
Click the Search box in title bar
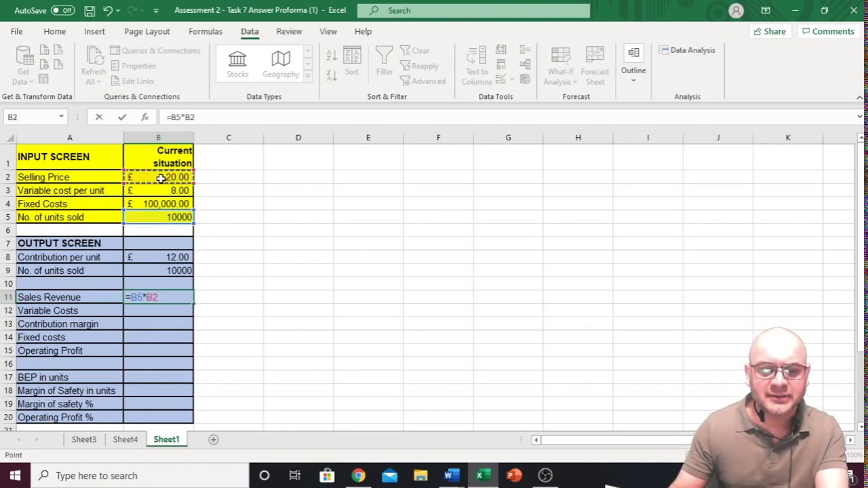pyautogui.click(x=473, y=10)
